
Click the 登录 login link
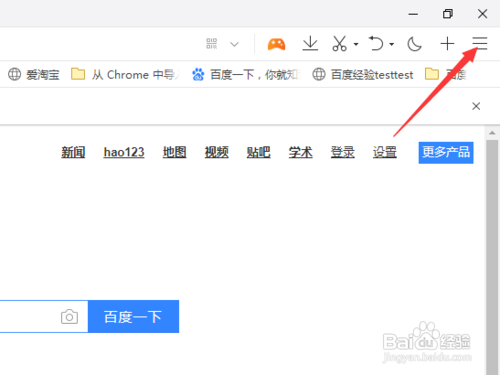pos(342,152)
